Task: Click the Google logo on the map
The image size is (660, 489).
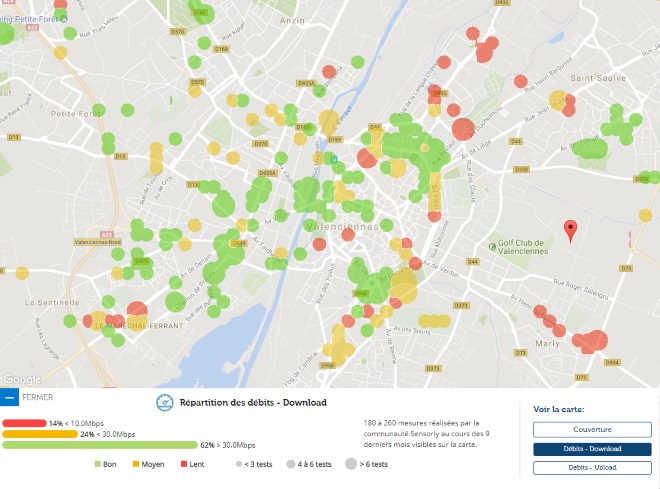Action: [22, 380]
